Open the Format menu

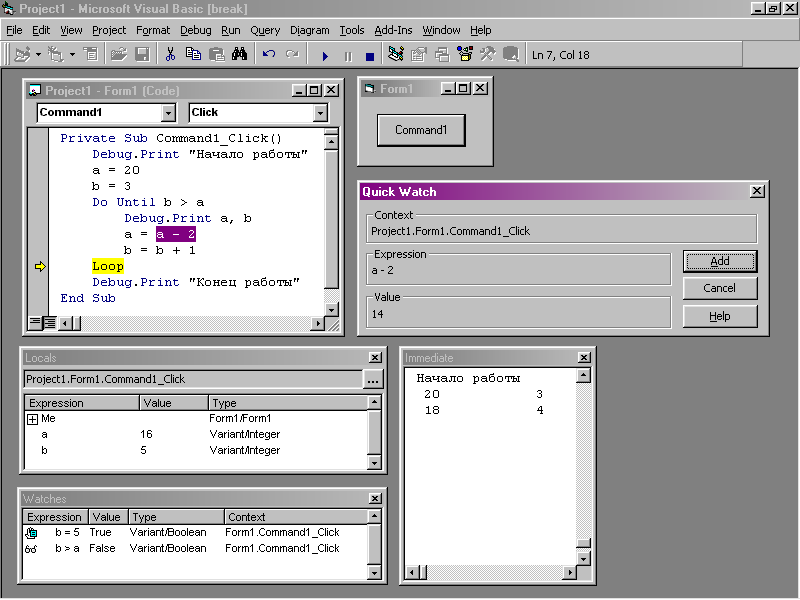[x=153, y=30]
